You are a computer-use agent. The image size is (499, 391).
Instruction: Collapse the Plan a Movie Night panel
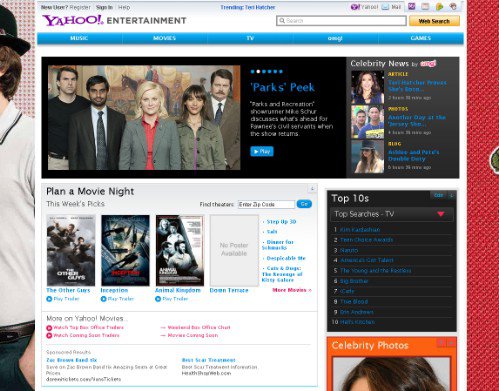[312, 189]
